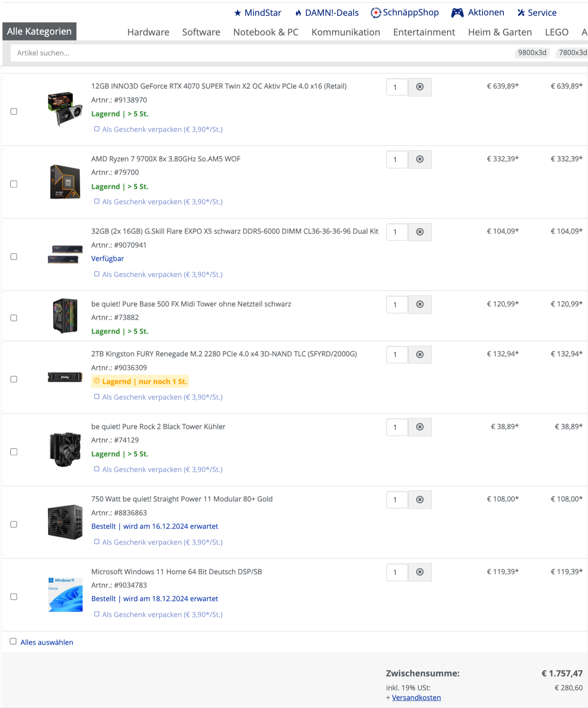Click 'Lagernd | nur noch 1 St.' status
This screenshot has height=708, width=588.
140,381
